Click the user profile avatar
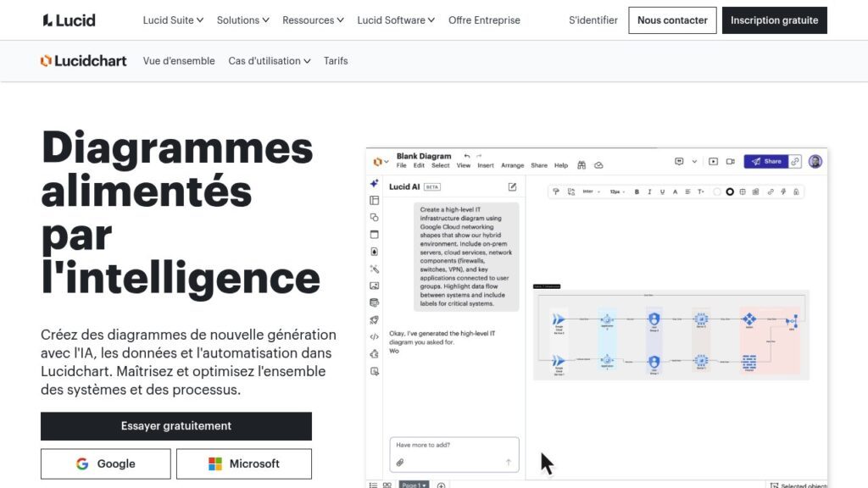This screenshot has height=488, width=868. click(x=815, y=162)
